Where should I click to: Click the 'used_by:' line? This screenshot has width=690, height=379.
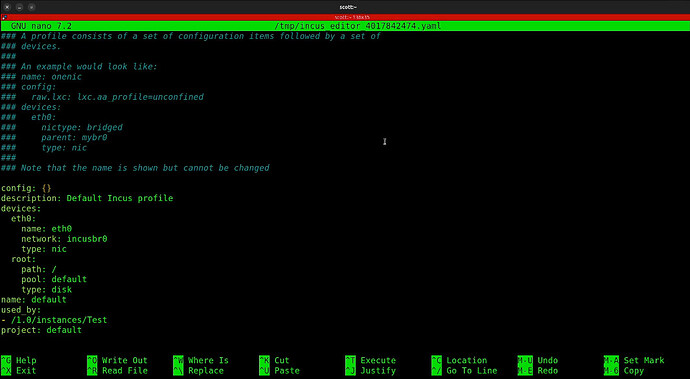coord(21,309)
